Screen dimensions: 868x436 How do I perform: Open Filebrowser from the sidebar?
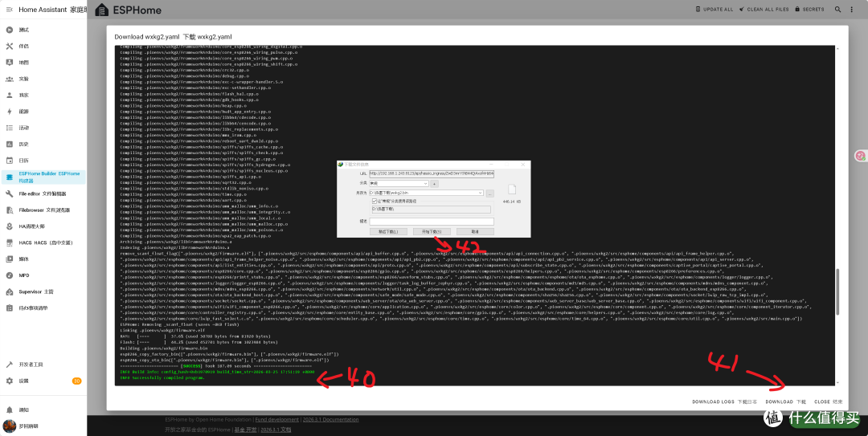pos(43,210)
